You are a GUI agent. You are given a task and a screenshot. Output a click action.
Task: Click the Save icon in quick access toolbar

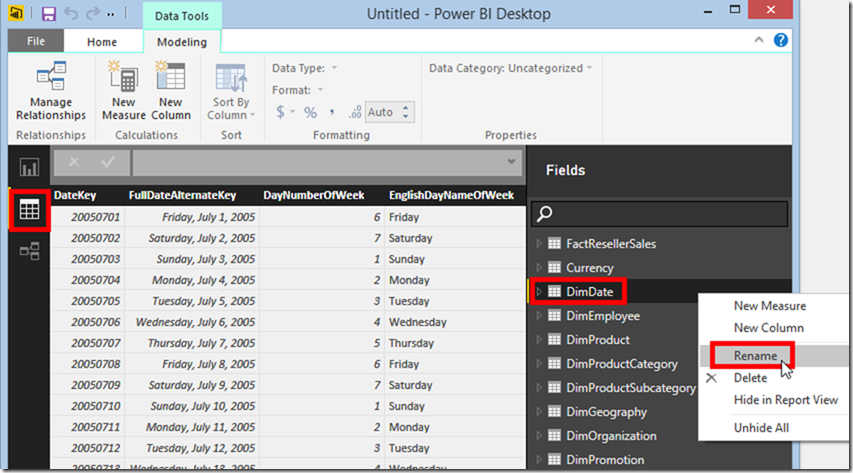coord(49,14)
